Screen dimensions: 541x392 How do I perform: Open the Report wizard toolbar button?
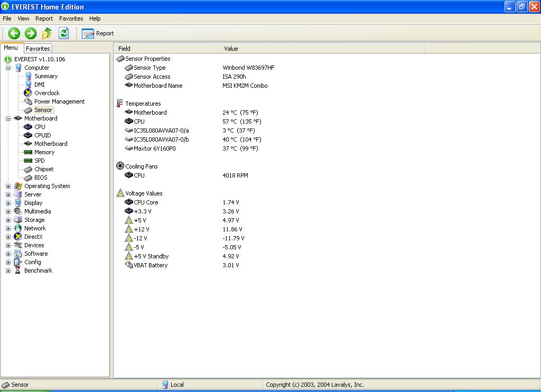98,33
